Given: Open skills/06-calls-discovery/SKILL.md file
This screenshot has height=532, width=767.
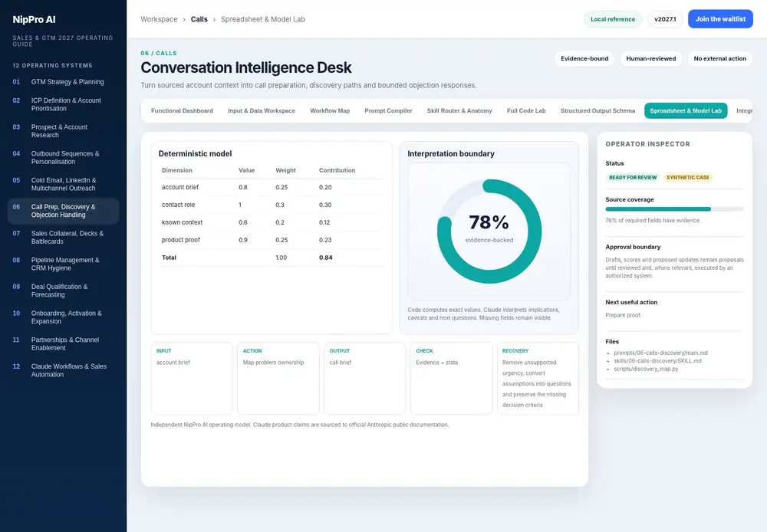Looking at the screenshot, I should point(657,361).
